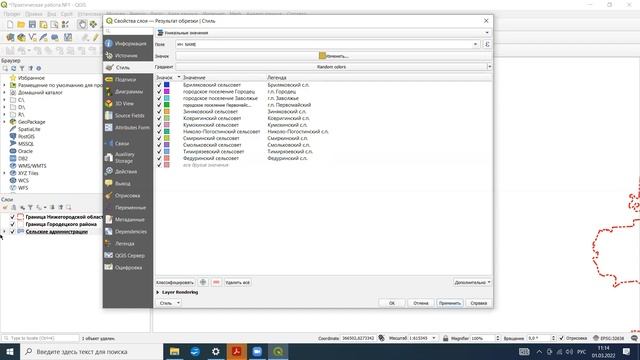Click the Применить button

pyautogui.click(x=450, y=303)
